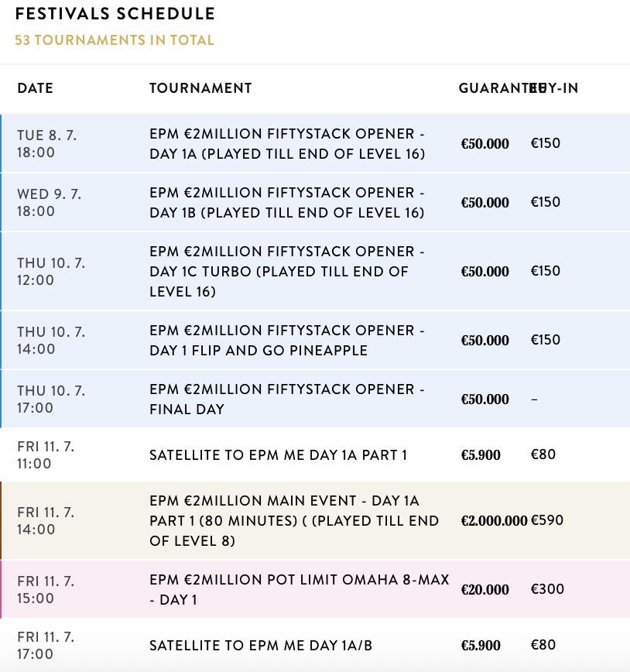Open the EPM €2Million Main Event Day 1A

294,521
